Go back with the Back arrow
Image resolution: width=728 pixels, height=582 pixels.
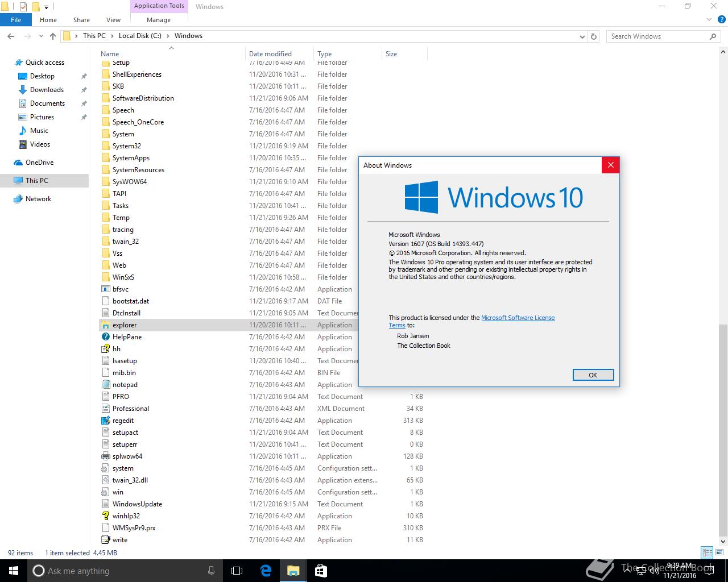coord(11,36)
